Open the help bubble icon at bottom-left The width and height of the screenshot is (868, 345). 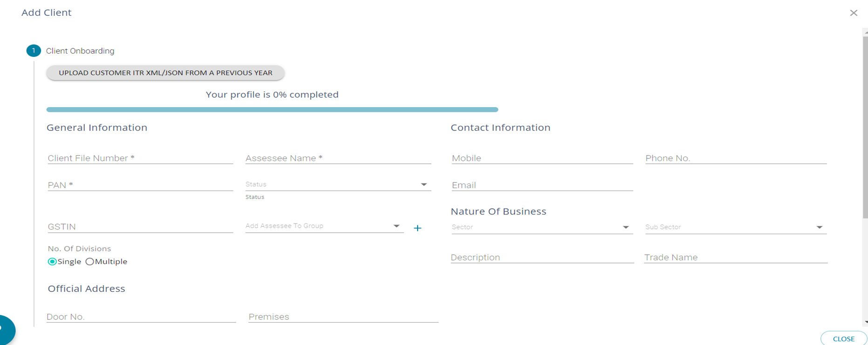[x=6, y=330]
